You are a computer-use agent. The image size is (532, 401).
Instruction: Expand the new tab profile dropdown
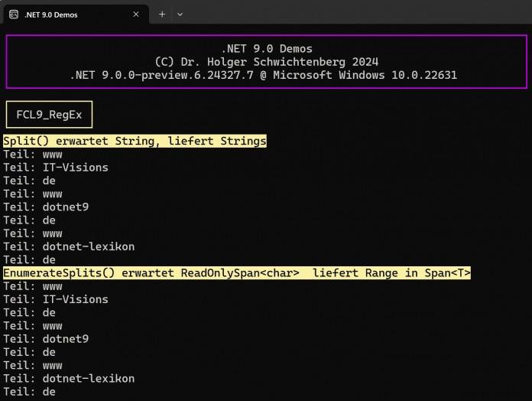click(180, 15)
